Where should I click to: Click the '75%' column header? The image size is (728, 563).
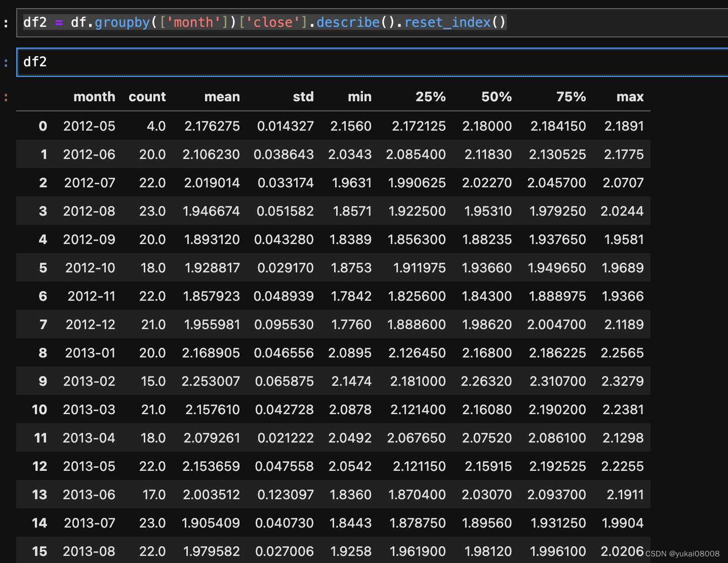click(x=571, y=97)
